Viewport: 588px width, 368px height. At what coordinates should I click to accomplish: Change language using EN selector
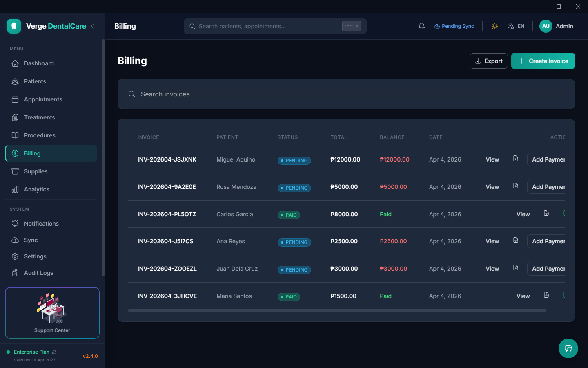[x=516, y=26]
